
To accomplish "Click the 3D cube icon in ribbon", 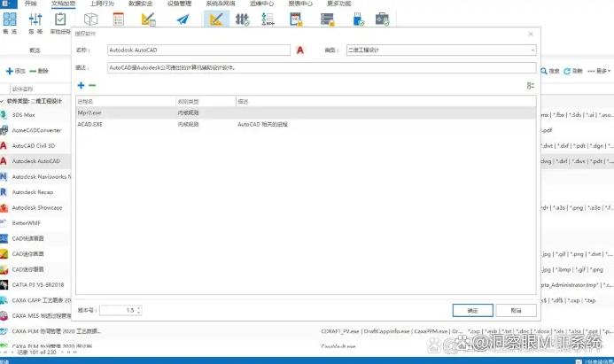I will (x=90, y=19).
